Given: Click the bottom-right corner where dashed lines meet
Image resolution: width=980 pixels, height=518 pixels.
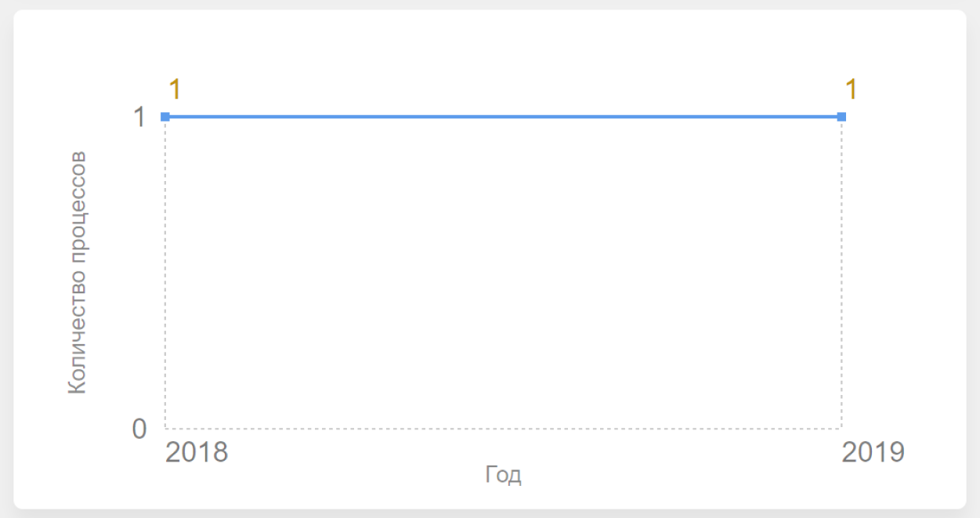Looking at the screenshot, I should (x=841, y=429).
